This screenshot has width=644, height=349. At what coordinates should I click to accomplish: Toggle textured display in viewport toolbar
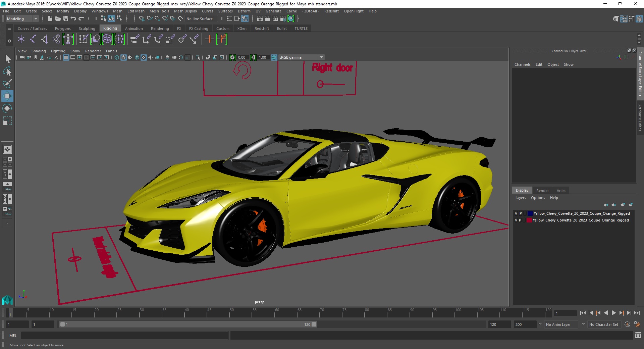click(144, 57)
